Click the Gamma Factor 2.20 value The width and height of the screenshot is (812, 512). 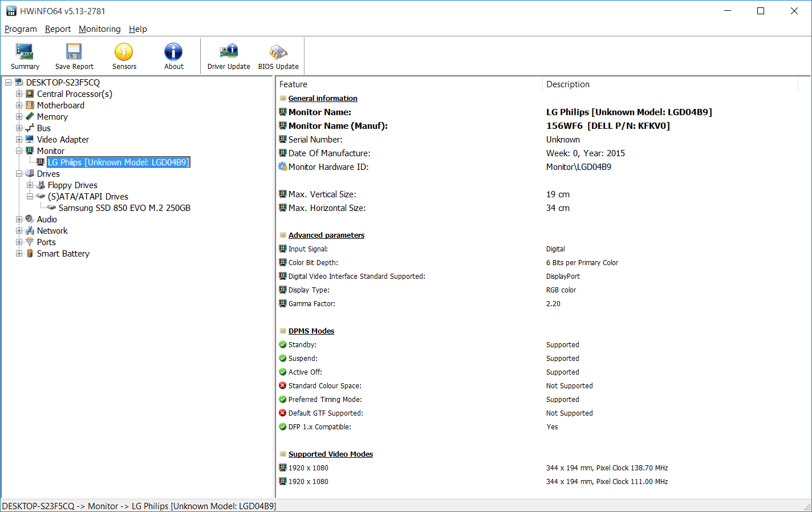pyautogui.click(x=553, y=303)
